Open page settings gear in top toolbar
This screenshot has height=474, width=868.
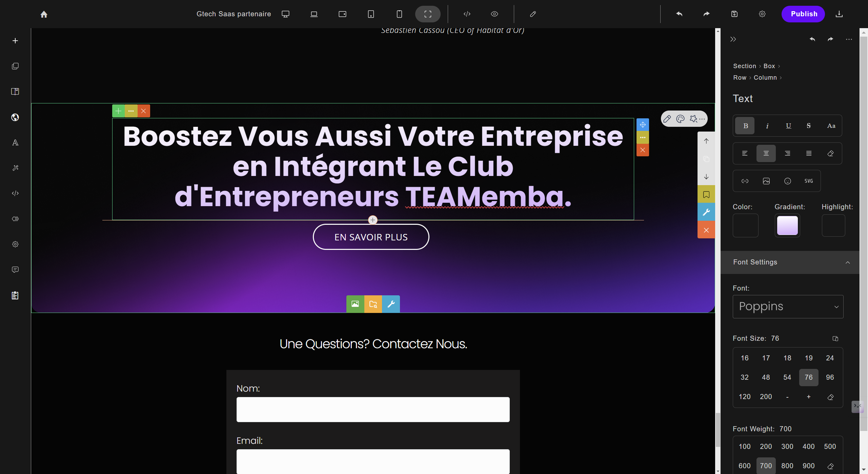762,14
